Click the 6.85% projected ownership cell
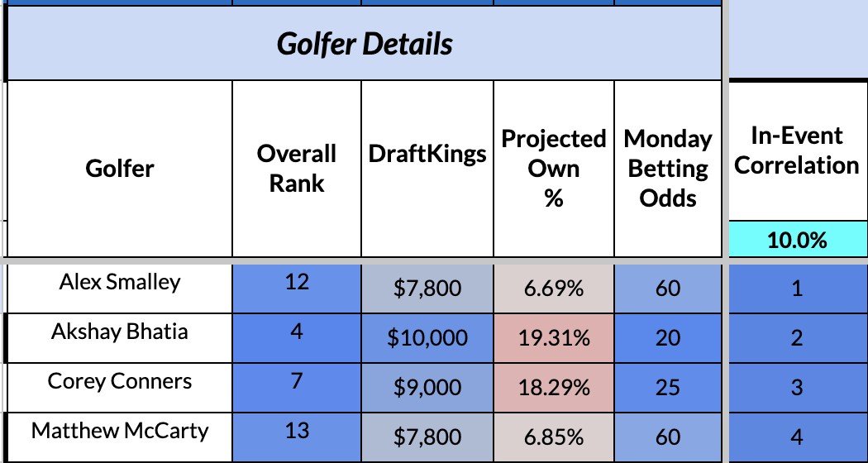 tap(554, 437)
